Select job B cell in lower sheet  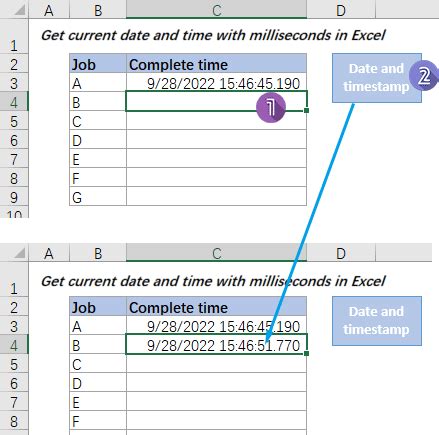coord(98,344)
